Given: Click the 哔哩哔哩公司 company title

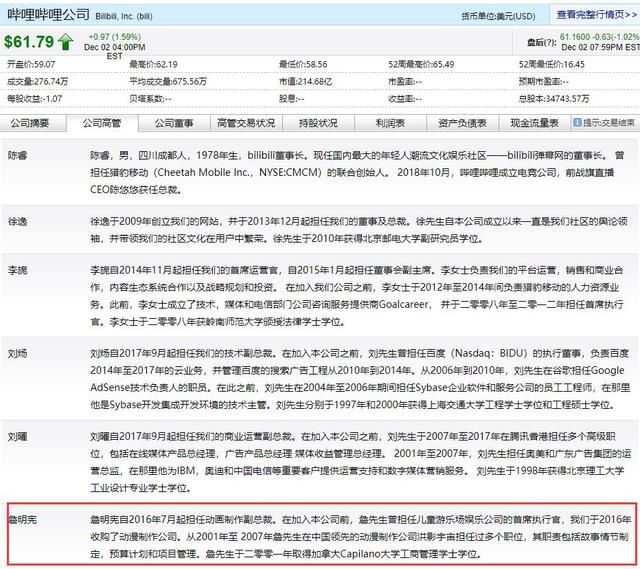Looking at the screenshot, I should 48,15.
